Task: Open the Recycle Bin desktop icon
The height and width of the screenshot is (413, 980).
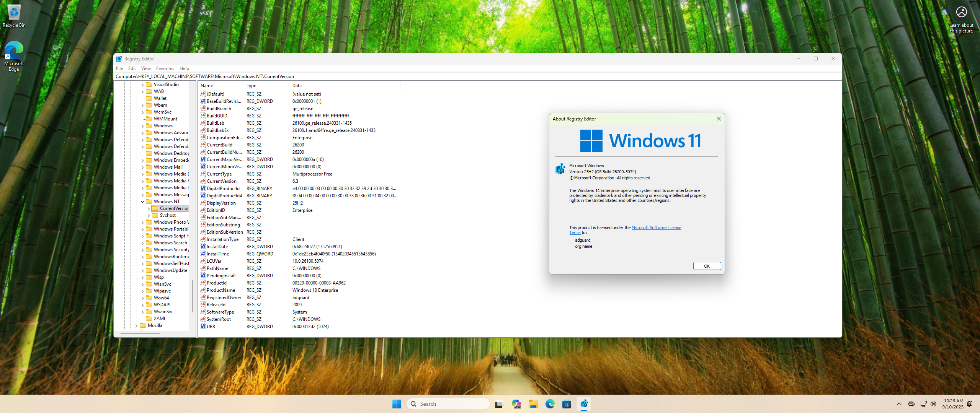Action: pyautogui.click(x=14, y=16)
